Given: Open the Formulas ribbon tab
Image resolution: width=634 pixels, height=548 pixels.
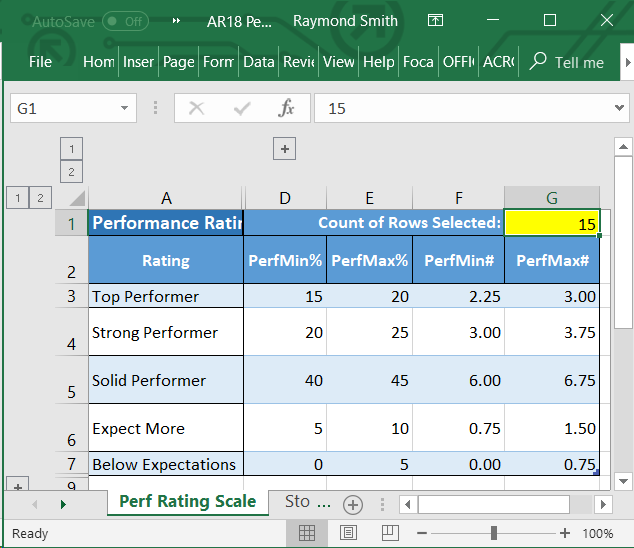Looking at the screenshot, I should (218, 62).
